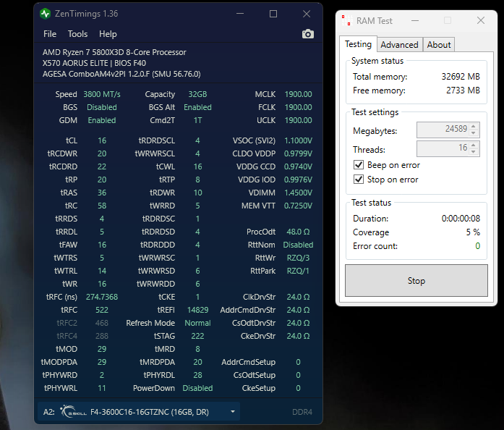This screenshot has height=430, width=504.
Task: Click the PowerDown Disabled value
Action: point(197,388)
